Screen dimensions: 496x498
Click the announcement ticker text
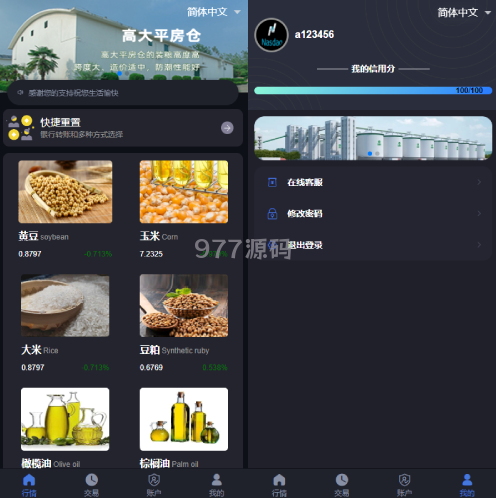73,93
